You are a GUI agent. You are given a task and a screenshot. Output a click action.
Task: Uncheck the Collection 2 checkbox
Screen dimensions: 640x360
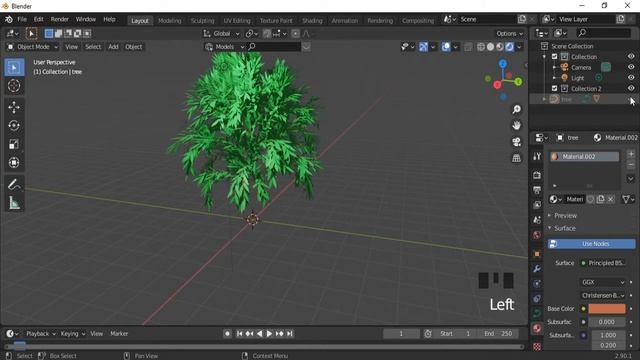(x=554, y=89)
